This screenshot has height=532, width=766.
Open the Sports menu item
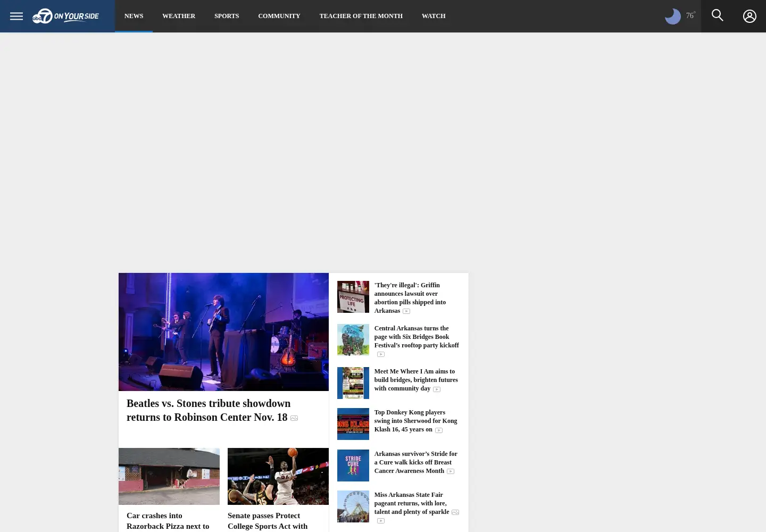pyautogui.click(x=227, y=16)
